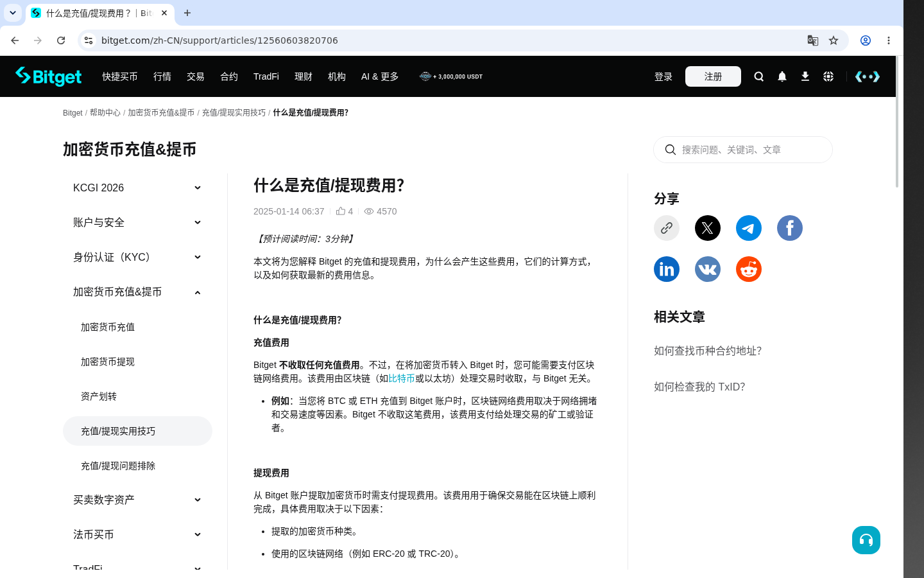924x578 pixels.
Task: Open the header search magnifier icon
Action: click(759, 76)
